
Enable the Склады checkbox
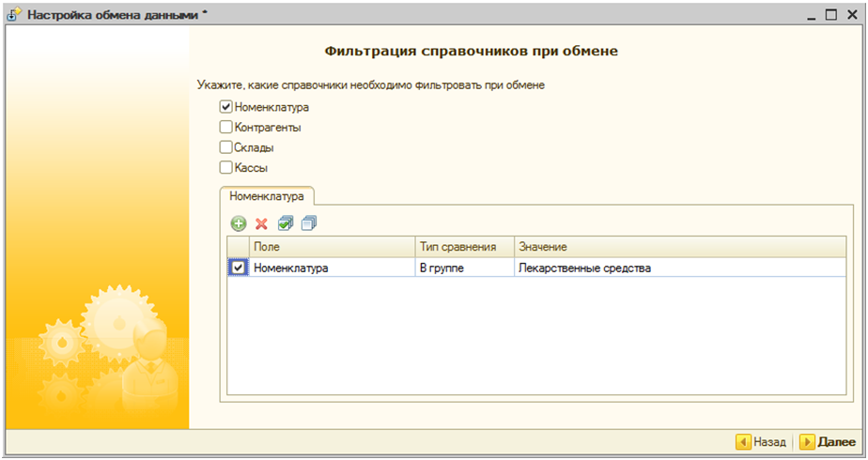pyautogui.click(x=225, y=147)
